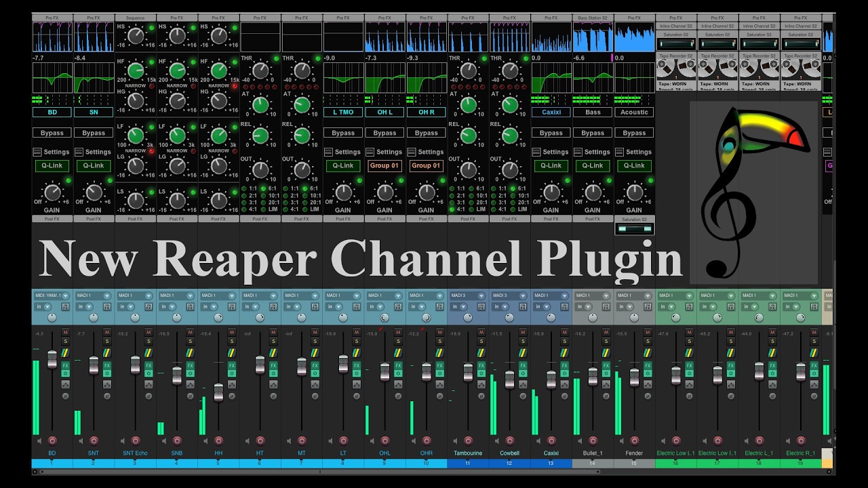Image resolution: width=868 pixels, height=488 pixels.
Task: Click the volume fader on HH track
Action: (218, 392)
